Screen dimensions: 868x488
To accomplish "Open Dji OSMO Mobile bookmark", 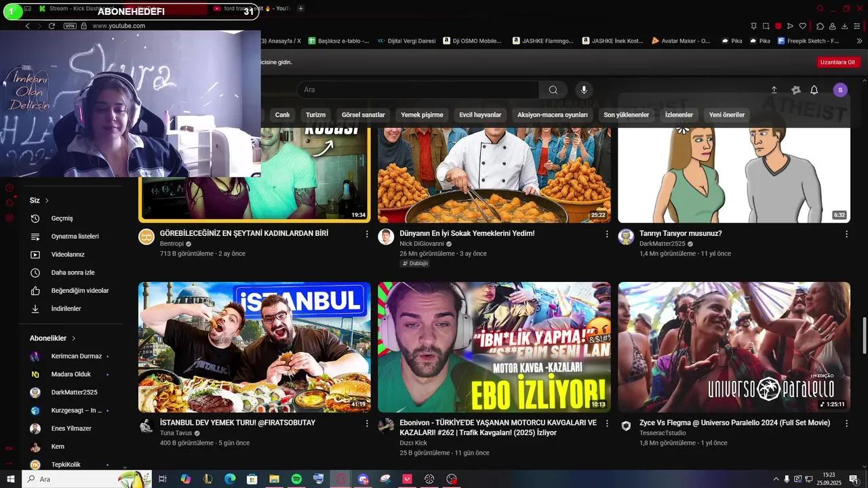I will point(472,41).
